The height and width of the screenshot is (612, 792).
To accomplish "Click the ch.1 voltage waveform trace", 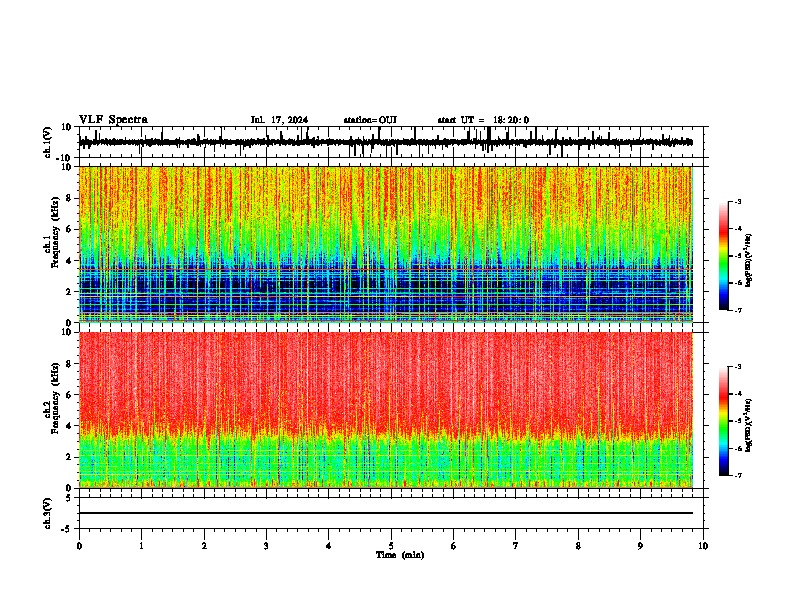I will pos(385,142).
